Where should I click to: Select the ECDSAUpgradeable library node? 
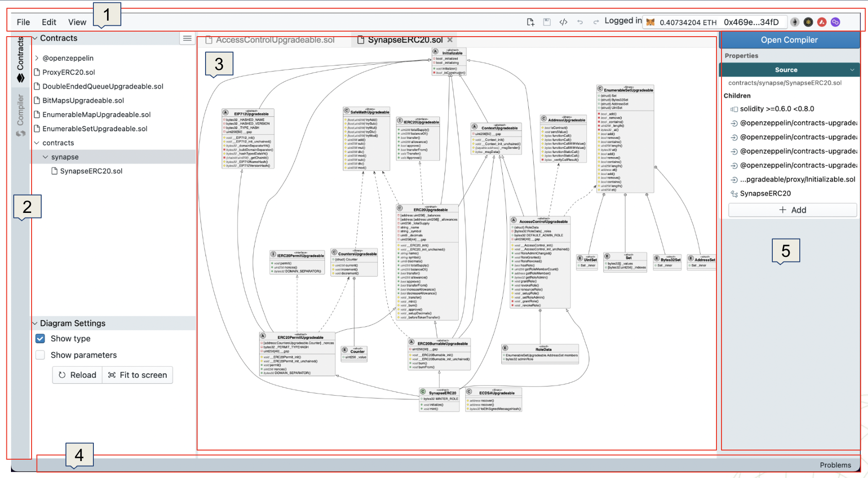point(494,400)
